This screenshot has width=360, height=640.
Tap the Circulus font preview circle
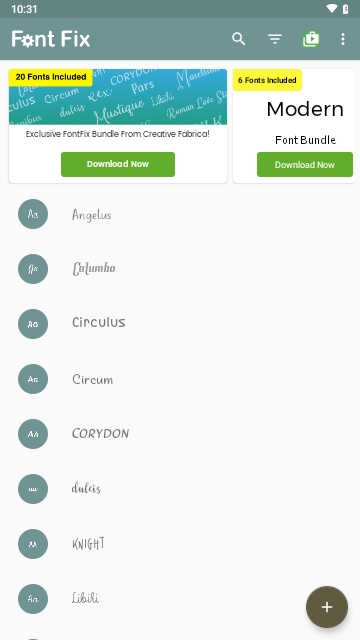[33, 324]
